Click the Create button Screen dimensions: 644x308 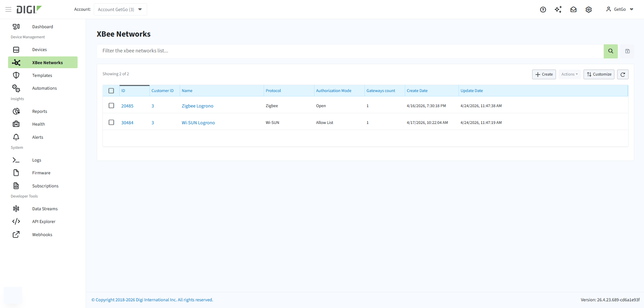(x=544, y=74)
